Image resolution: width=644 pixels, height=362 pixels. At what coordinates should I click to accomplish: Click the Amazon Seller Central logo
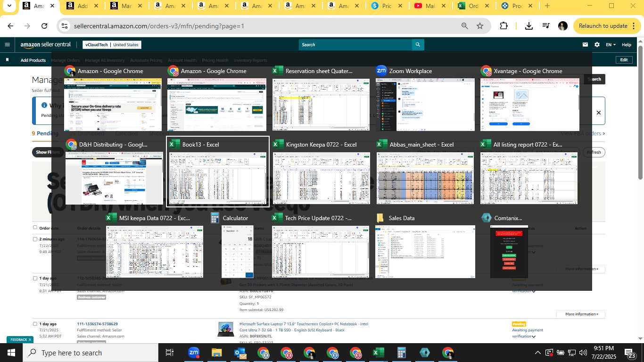click(x=45, y=45)
